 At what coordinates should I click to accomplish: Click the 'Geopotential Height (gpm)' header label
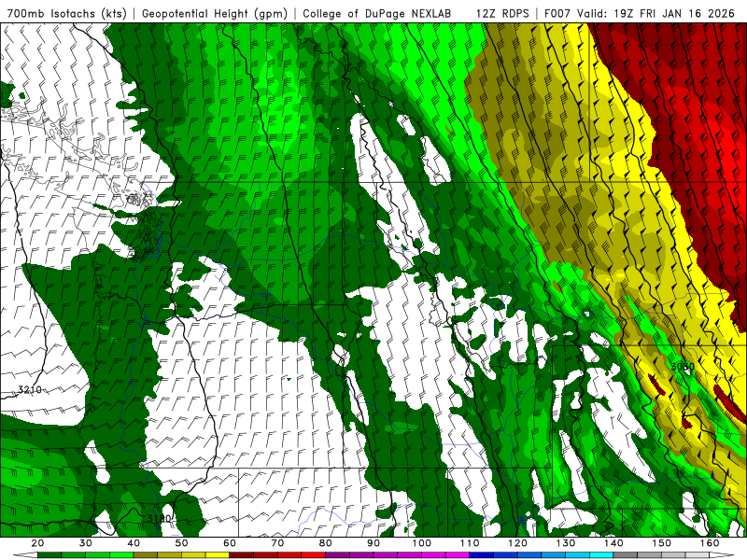coord(215,13)
